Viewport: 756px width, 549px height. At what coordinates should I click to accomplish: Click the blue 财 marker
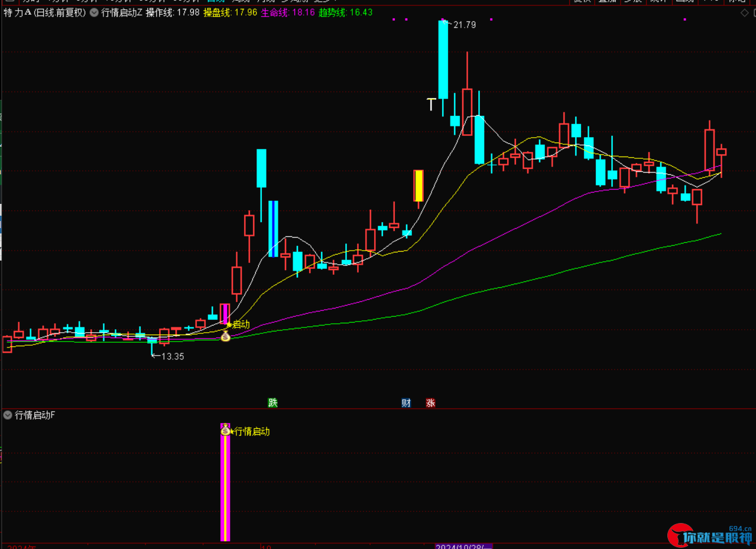[406, 403]
